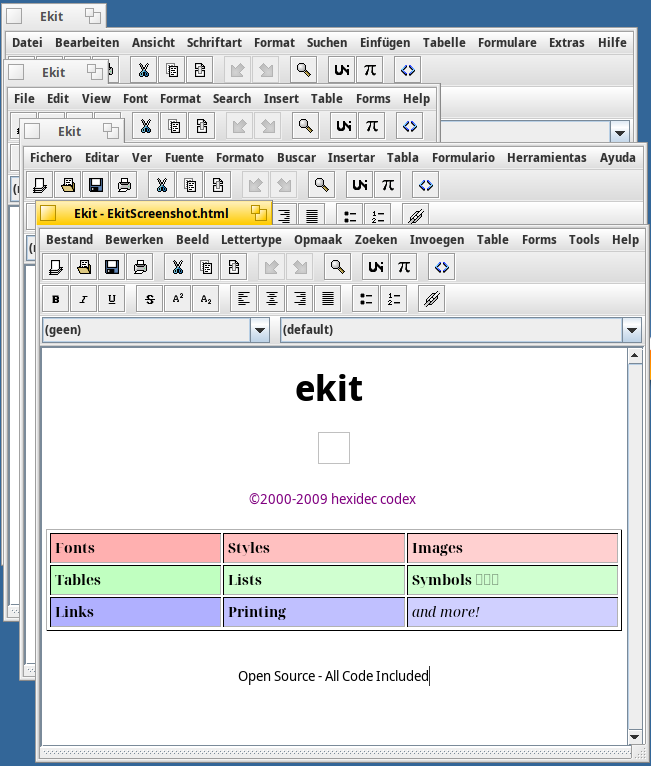Click New Document icon in Dutch window
Image resolution: width=651 pixels, height=766 pixels.
pos(56,267)
